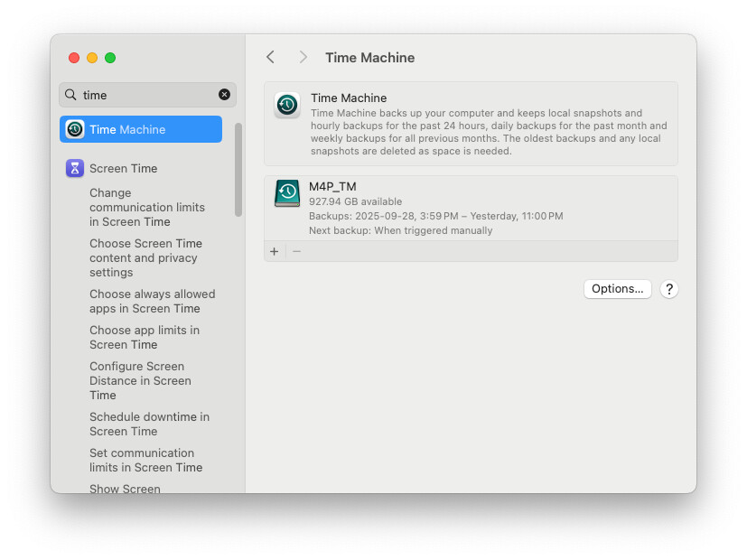The height and width of the screenshot is (560, 747).
Task: Remove backup disk with minus button
Action: (296, 251)
